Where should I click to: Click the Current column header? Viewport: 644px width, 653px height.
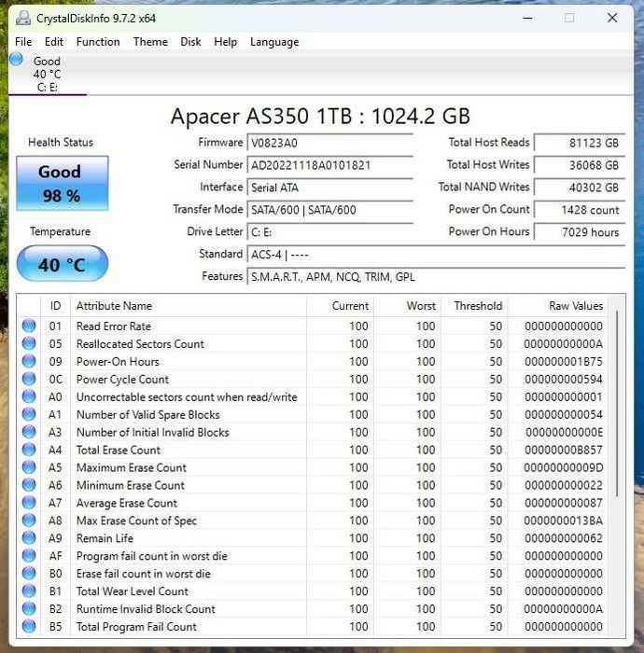tap(340, 306)
